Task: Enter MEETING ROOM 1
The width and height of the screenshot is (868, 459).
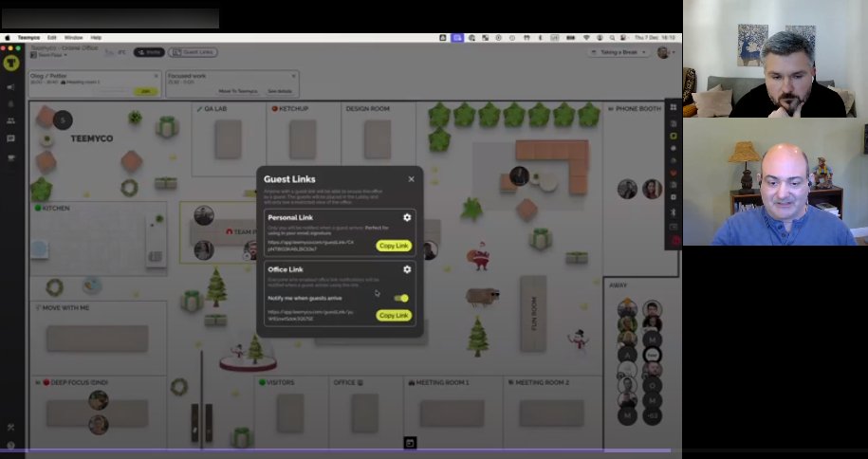Action: 452,413
